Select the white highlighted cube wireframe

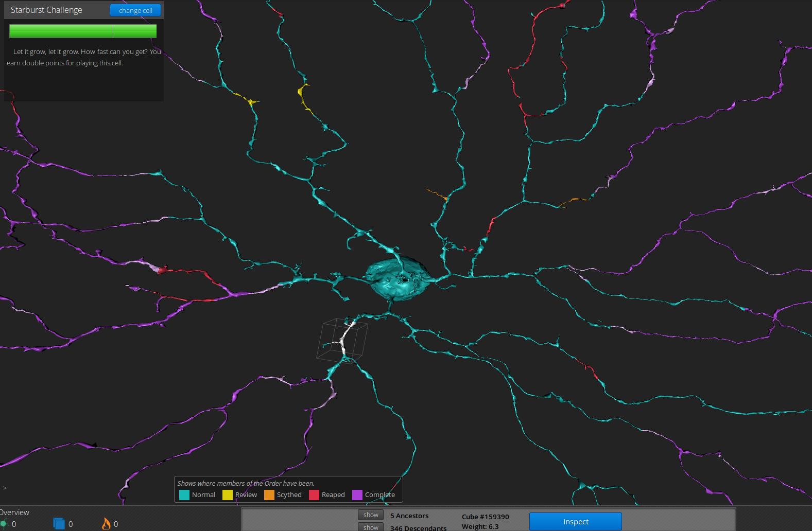point(342,340)
